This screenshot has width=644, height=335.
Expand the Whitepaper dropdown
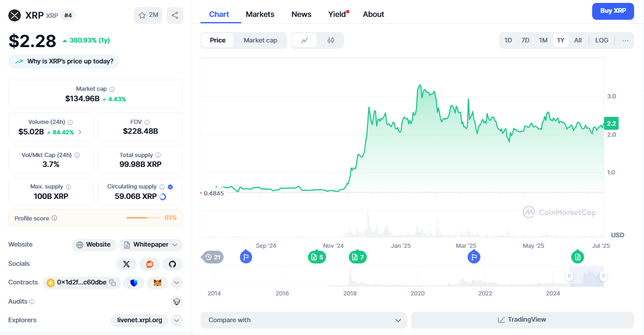[x=151, y=245]
